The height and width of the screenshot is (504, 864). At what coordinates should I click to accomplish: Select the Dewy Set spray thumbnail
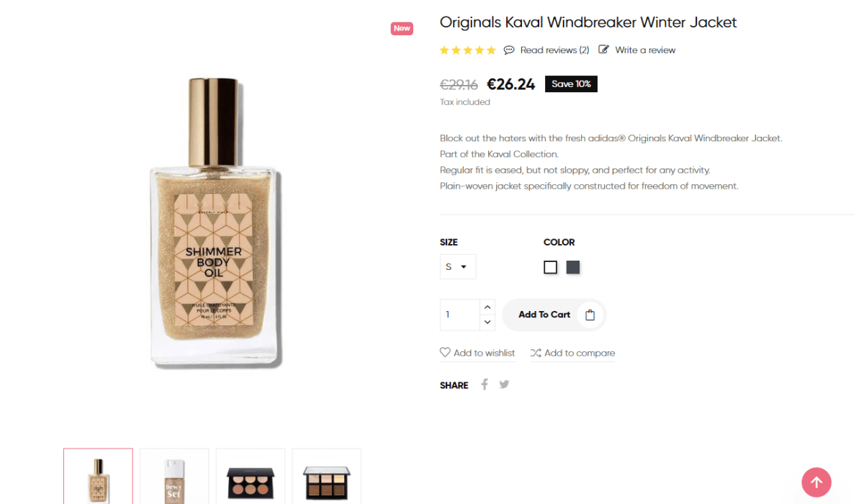tap(174, 476)
